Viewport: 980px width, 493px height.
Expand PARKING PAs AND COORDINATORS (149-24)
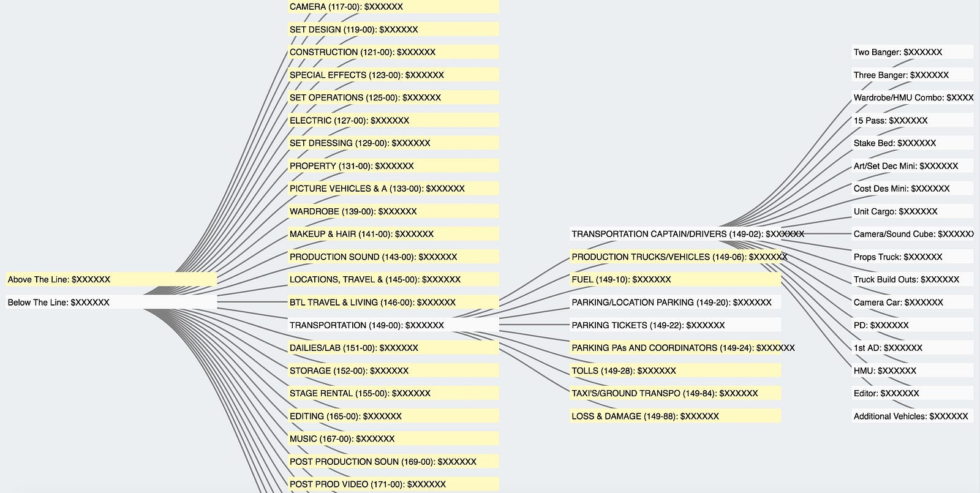[676, 348]
